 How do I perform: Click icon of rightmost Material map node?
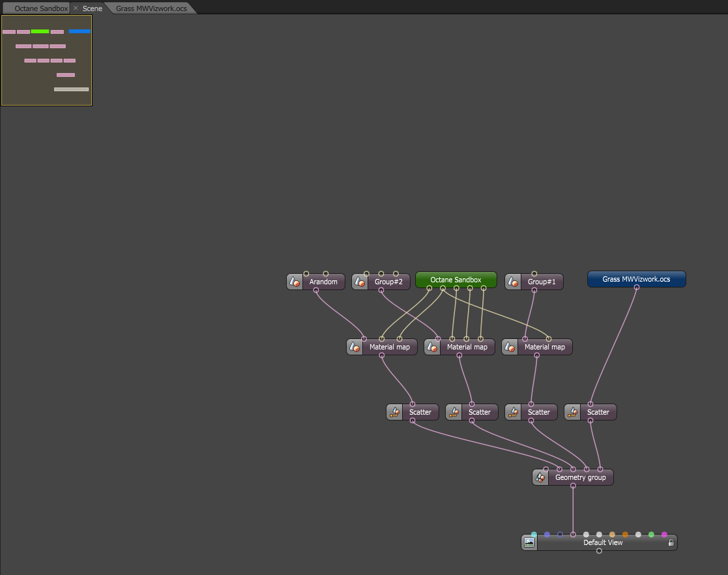(x=510, y=347)
